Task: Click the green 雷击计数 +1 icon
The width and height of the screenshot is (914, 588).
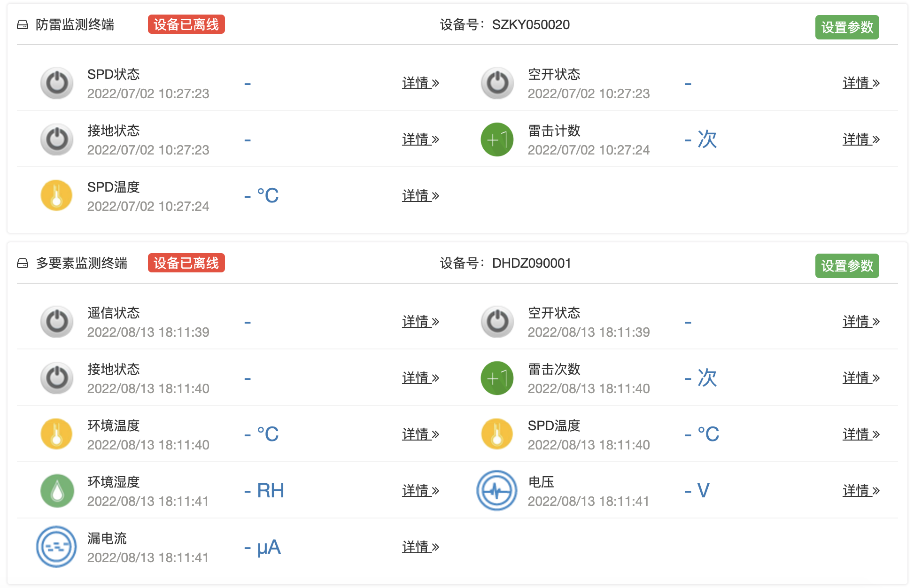Action: [x=497, y=140]
